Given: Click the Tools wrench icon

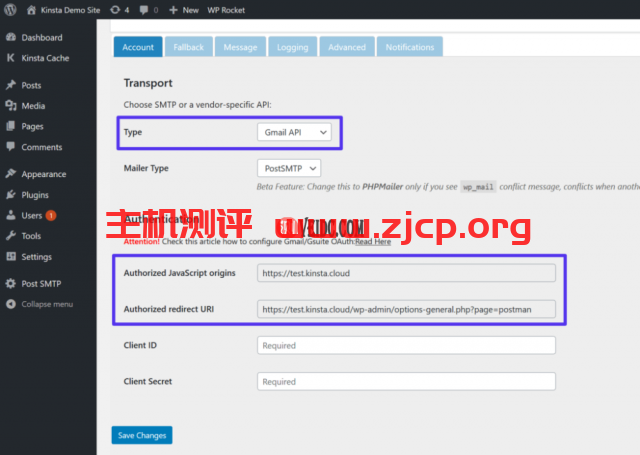Looking at the screenshot, I should pos(11,235).
